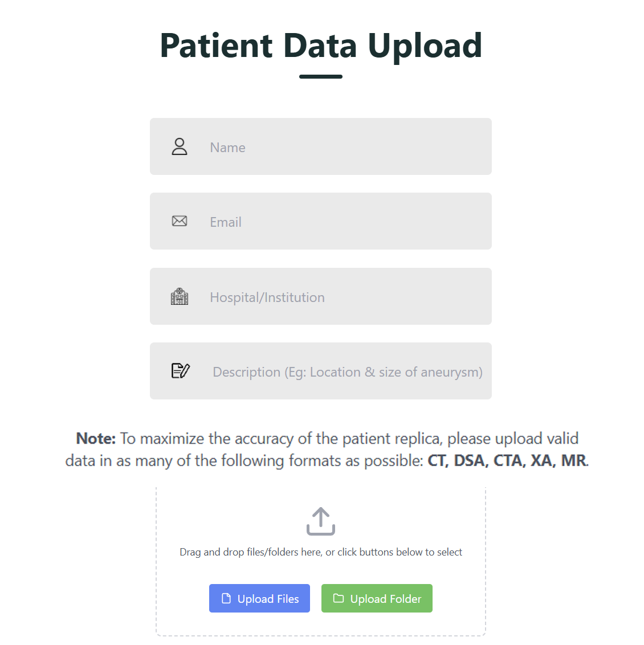This screenshot has width=644, height=645.
Task: Focus the Name input field
Action: pos(342,147)
